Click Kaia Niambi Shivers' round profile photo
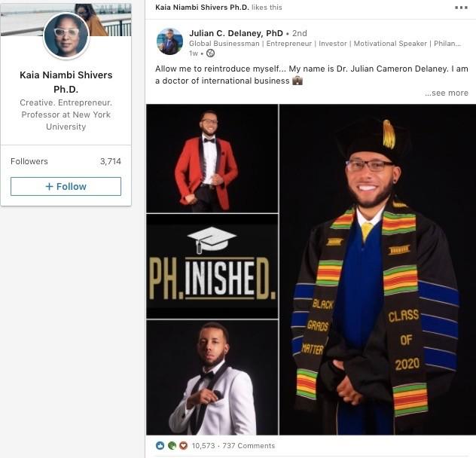 coord(66,35)
